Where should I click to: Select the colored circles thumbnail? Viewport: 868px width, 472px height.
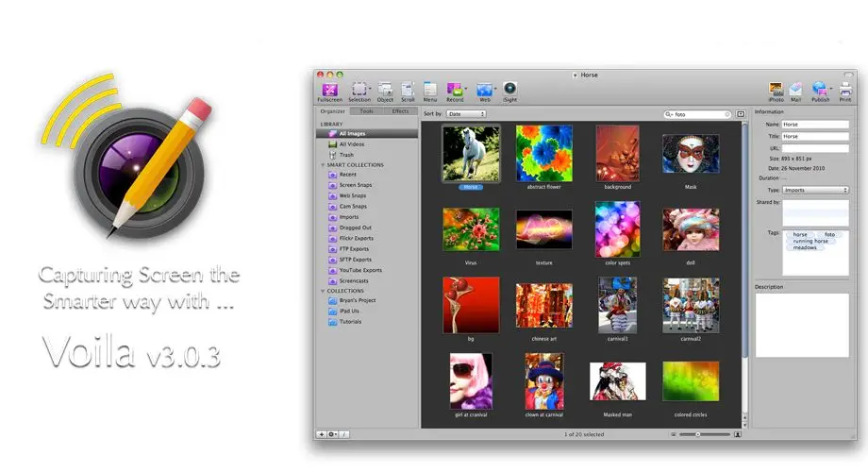[x=691, y=381]
